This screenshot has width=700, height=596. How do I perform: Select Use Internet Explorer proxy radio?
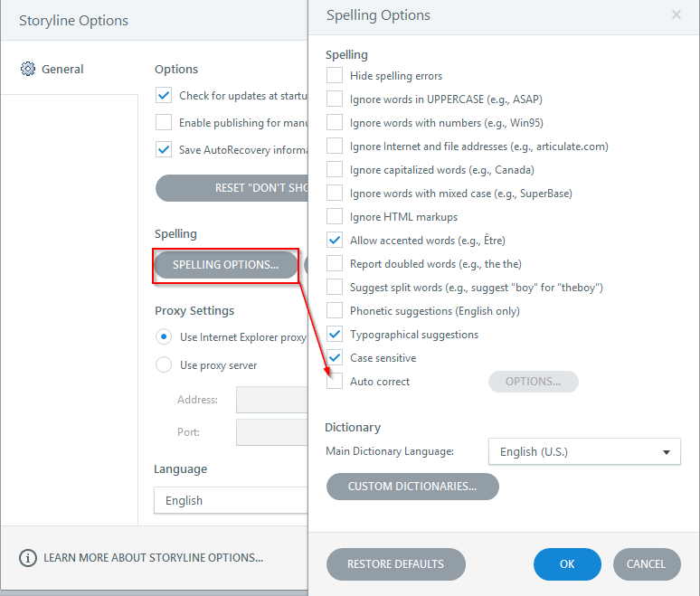(164, 336)
